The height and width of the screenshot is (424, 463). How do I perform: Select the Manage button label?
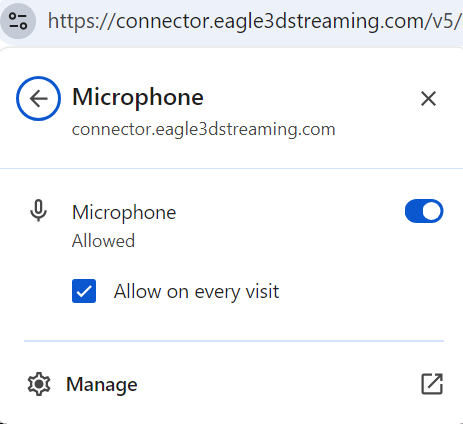102,384
